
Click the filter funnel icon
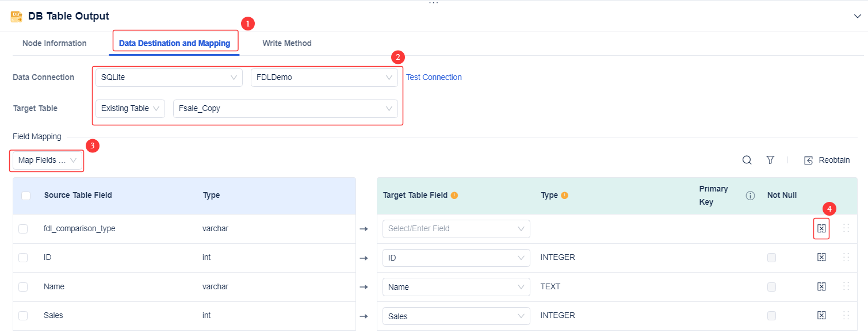point(770,160)
